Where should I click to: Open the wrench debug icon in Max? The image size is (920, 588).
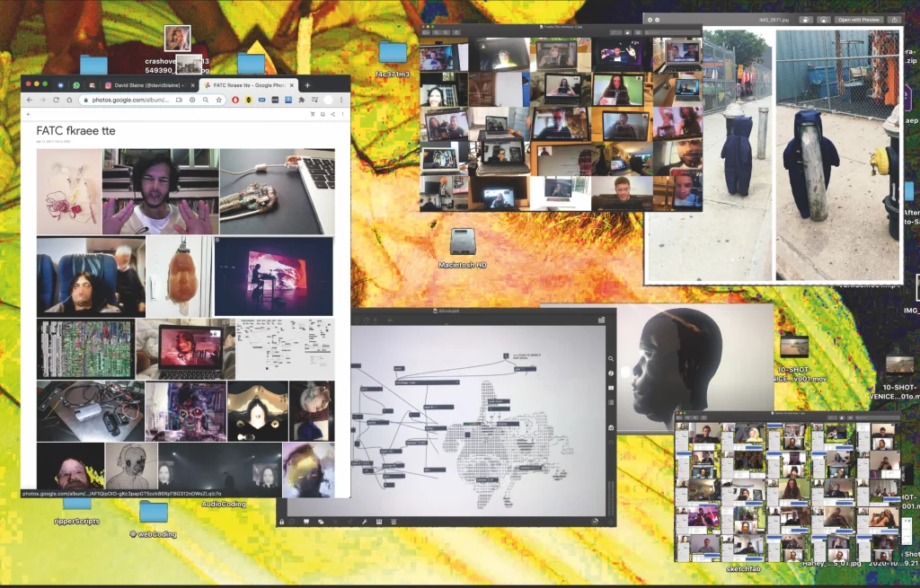(x=365, y=522)
